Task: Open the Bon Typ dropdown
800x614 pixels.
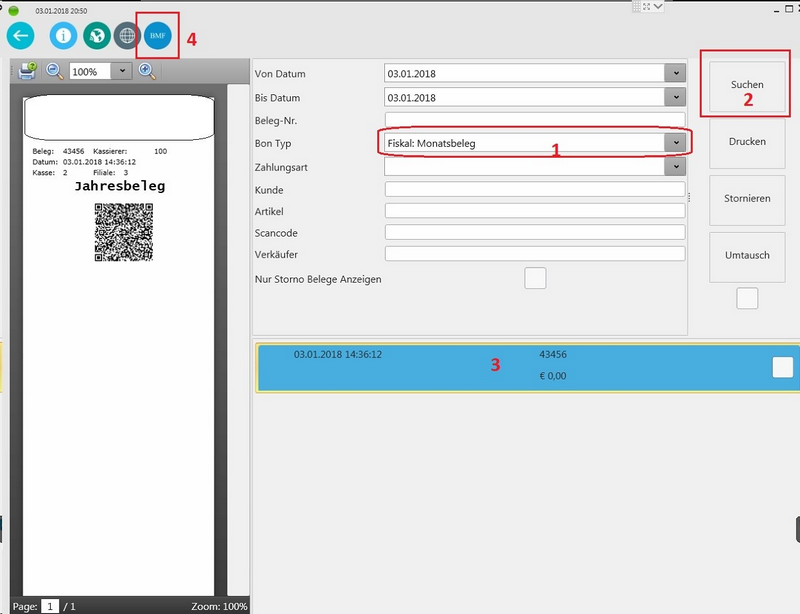Action: 675,143
